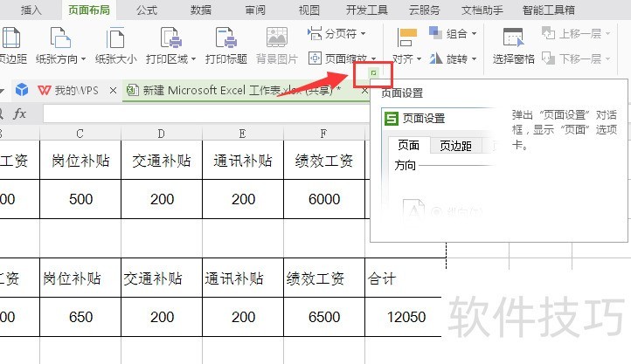The width and height of the screenshot is (631, 364).
Task: Close the 我的WPS tab
Action: coord(113,91)
